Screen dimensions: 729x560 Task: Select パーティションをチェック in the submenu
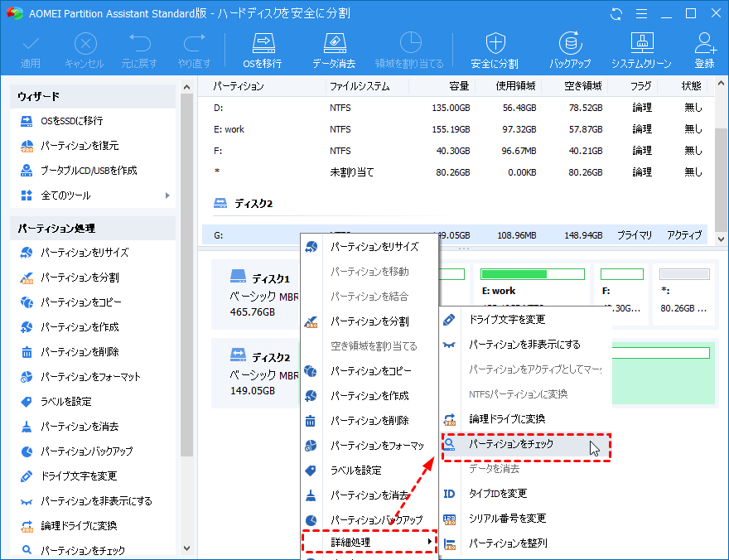(525, 444)
